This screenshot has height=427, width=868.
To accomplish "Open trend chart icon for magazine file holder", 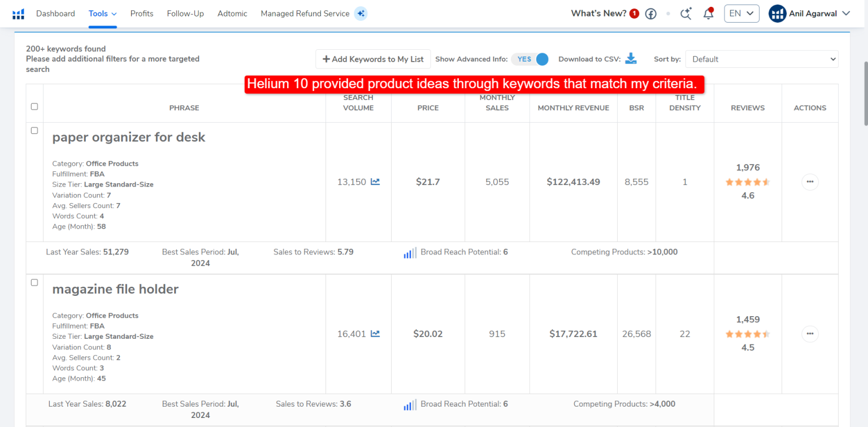I will pos(375,334).
